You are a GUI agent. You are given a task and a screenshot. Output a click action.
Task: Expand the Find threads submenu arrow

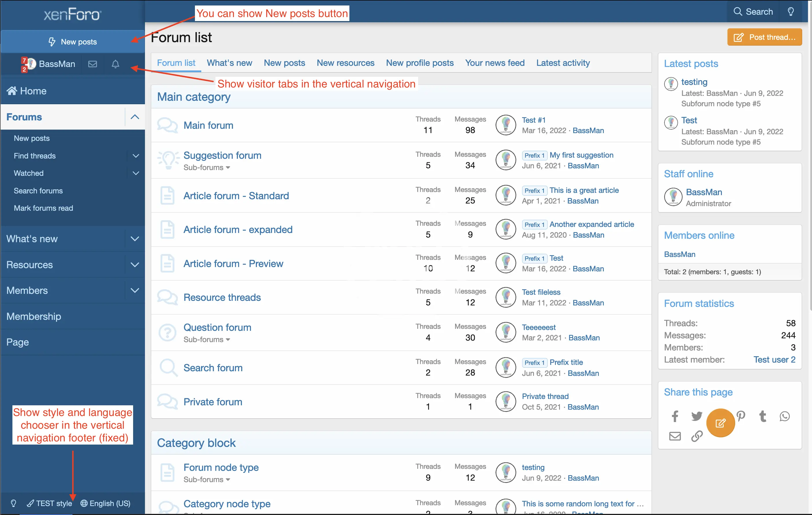(x=135, y=156)
